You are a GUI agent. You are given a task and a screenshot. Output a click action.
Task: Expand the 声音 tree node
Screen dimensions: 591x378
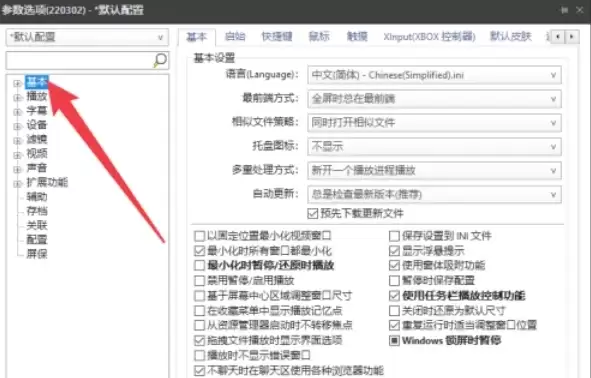tap(17, 169)
